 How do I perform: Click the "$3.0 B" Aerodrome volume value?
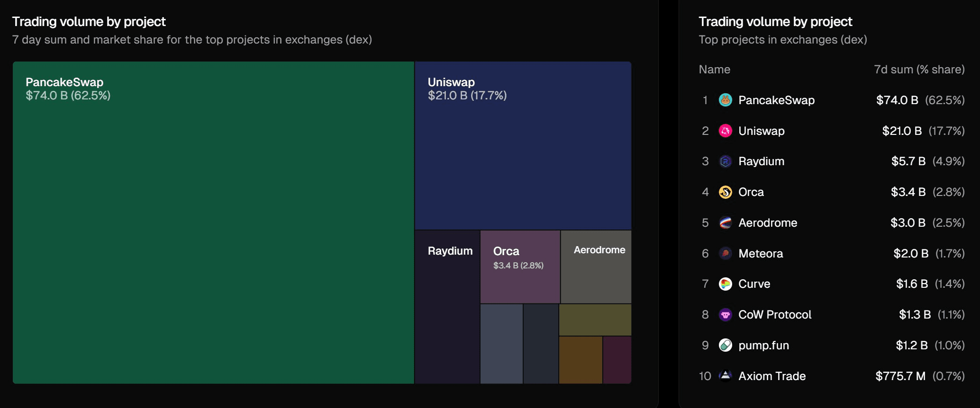(908, 223)
